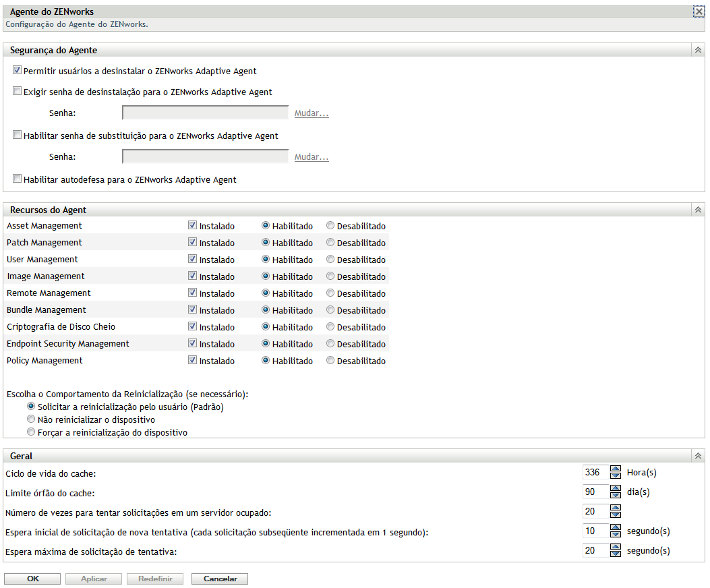Screen dimensions: 710x588
Task: Select Habilitado for Criptografia de Disco Cheio
Action: point(266,326)
